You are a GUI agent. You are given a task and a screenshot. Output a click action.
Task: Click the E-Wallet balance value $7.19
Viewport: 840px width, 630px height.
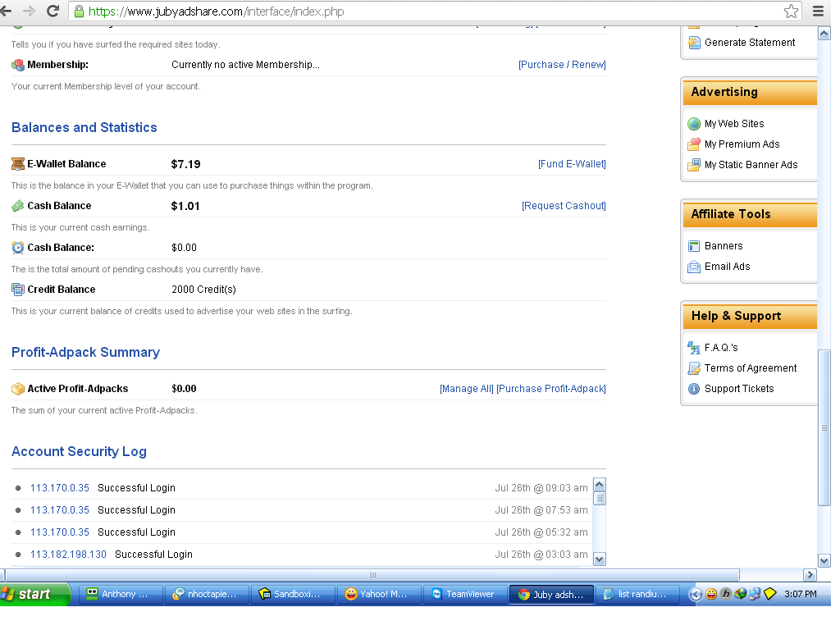(x=185, y=164)
